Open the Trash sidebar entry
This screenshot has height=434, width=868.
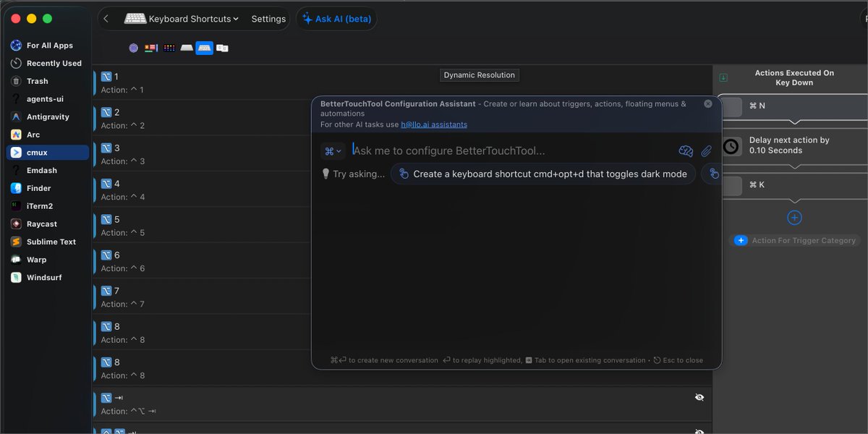[x=48, y=82]
